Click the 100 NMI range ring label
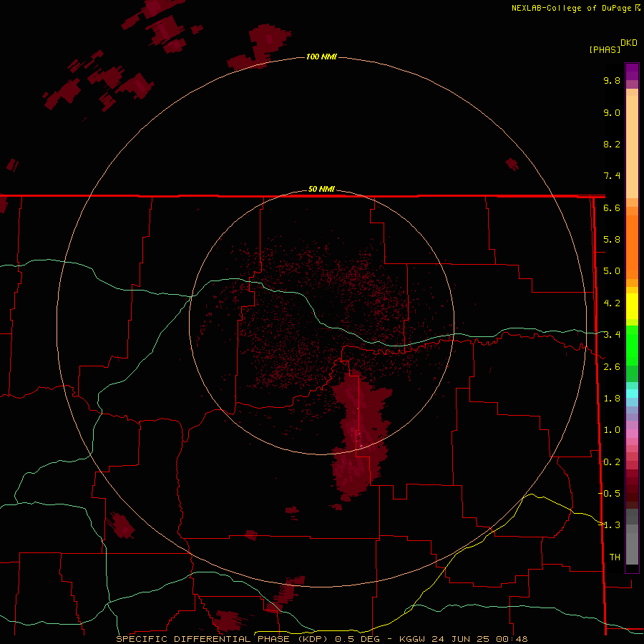Image resolution: width=644 pixels, height=644 pixels. 321,57
